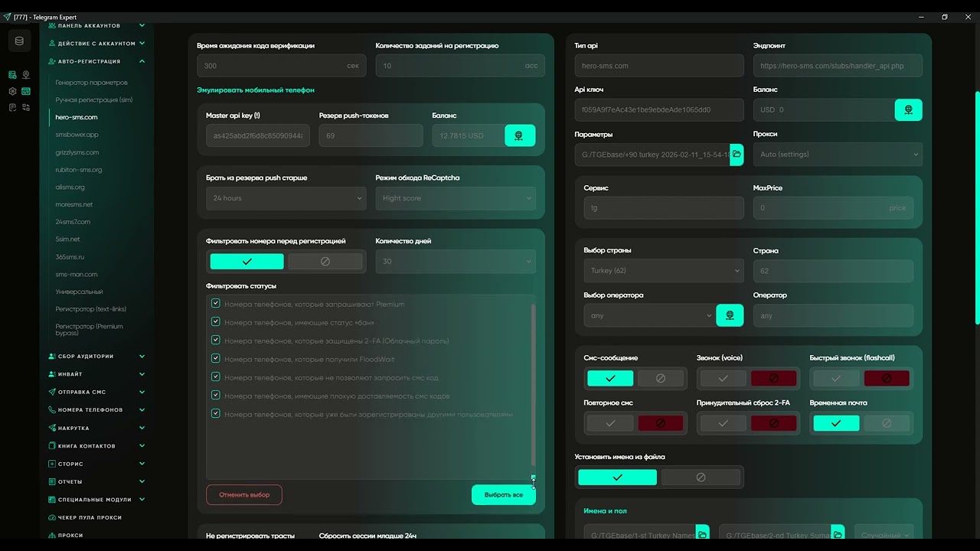
Task: Click into the Master api key field
Action: click(258, 135)
